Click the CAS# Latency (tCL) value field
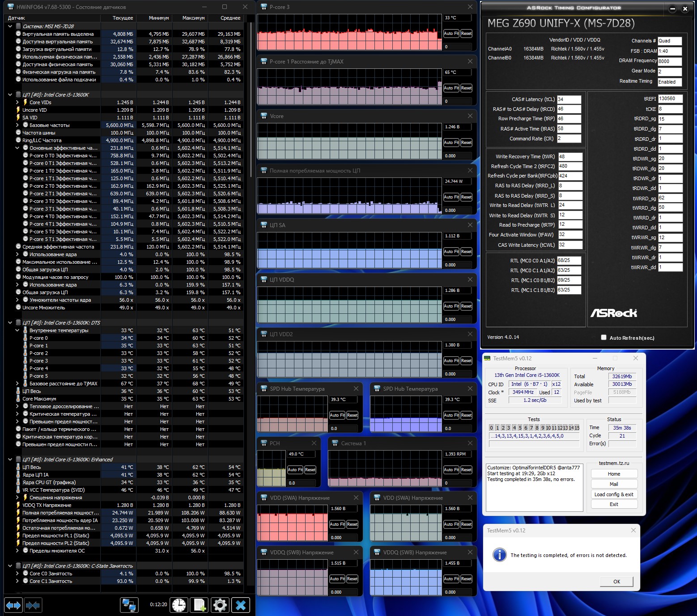 (x=569, y=99)
